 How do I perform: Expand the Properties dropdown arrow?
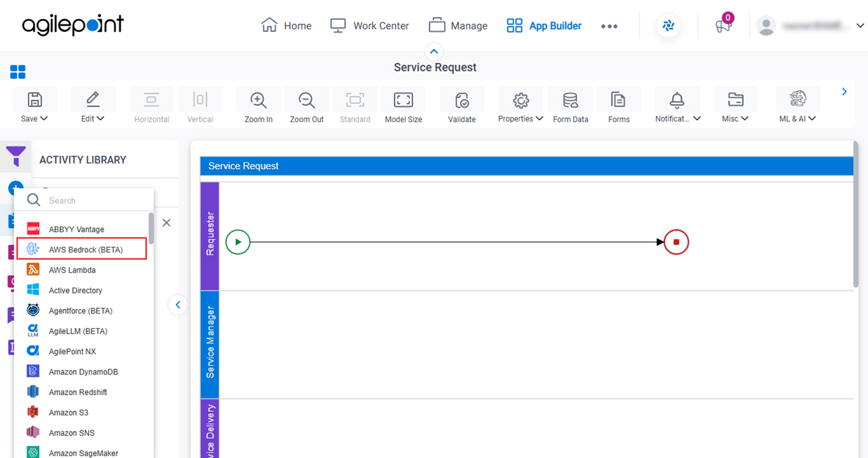[x=540, y=119]
